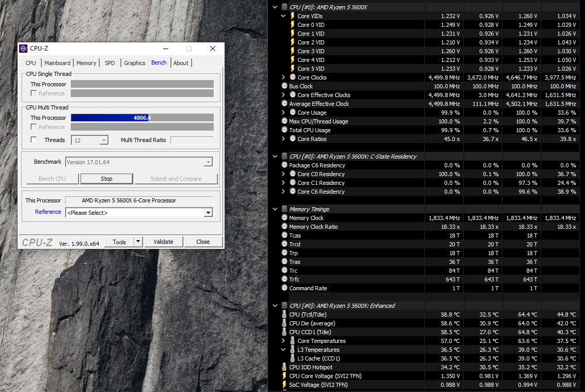Click chip icon of C-State Residency section

(x=284, y=156)
